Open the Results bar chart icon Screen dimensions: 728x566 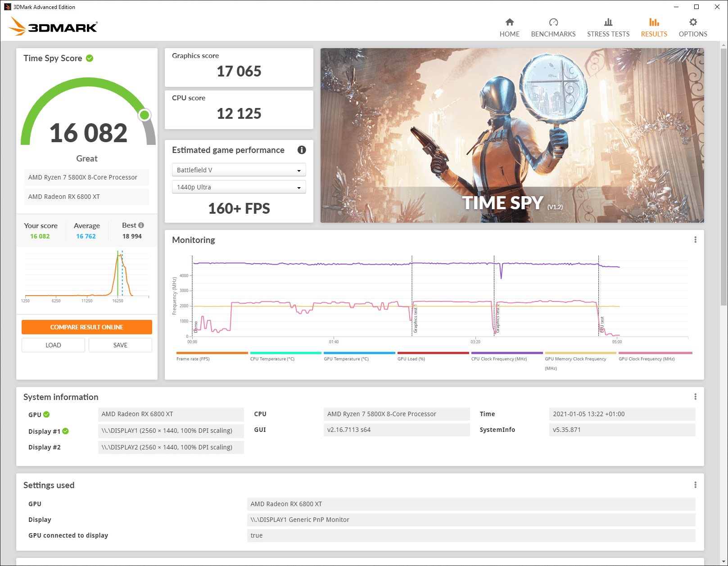tap(654, 22)
